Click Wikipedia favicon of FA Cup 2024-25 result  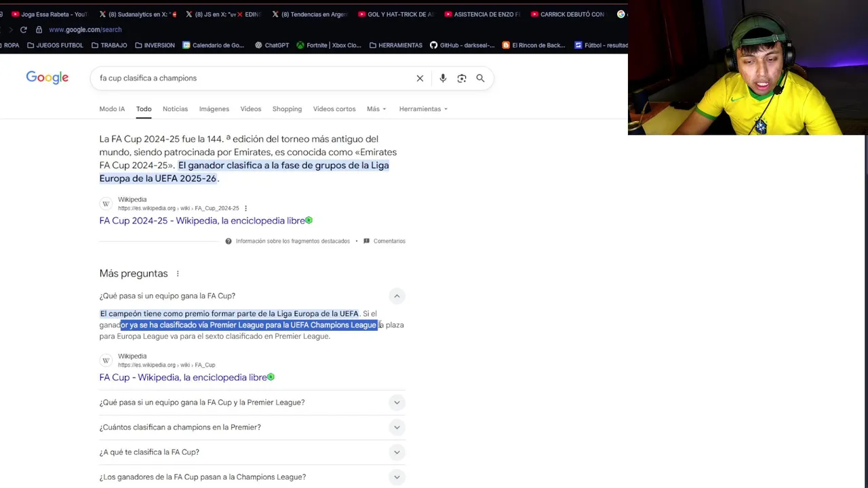pos(106,204)
